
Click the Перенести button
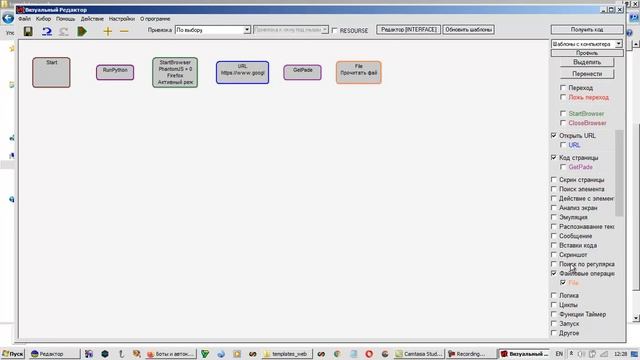click(x=587, y=74)
